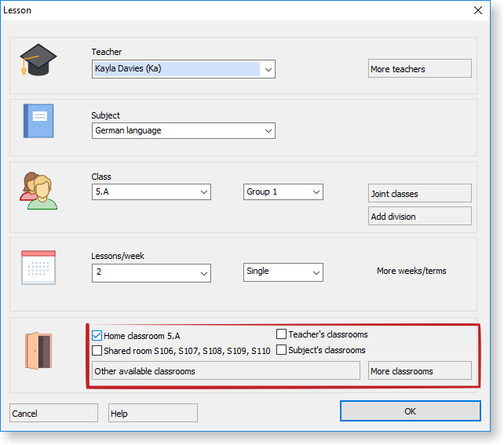Tick the Subject's classrooms checkbox
This screenshot has width=504, height=445.
pyautogui.click(x=281, y=350)
